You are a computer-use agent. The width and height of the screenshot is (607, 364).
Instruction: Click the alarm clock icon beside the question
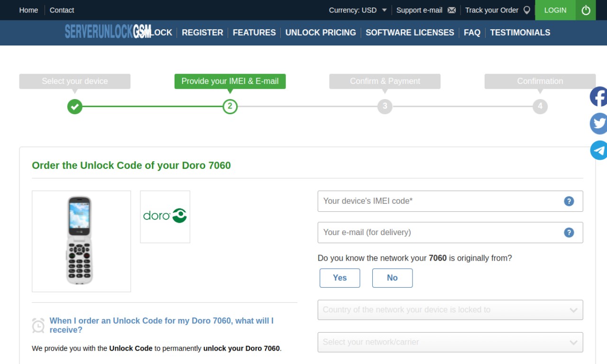click(38, 325)
